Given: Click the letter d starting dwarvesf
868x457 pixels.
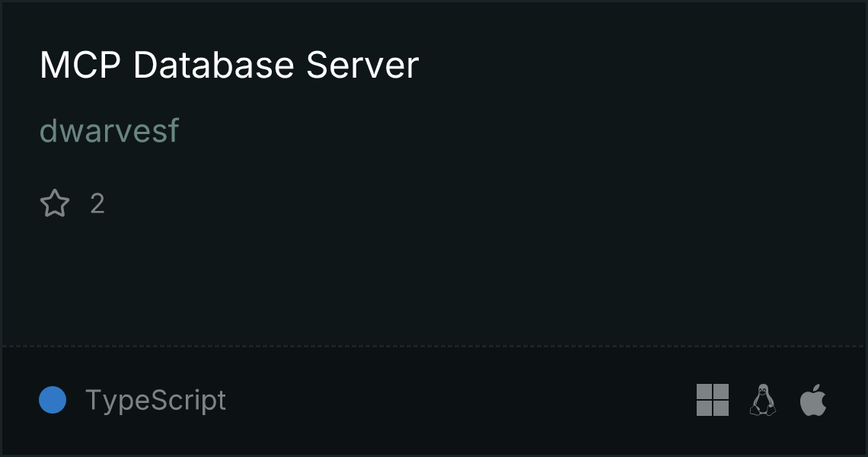Looking at the screenshot, I should click(x=49, y=130).
